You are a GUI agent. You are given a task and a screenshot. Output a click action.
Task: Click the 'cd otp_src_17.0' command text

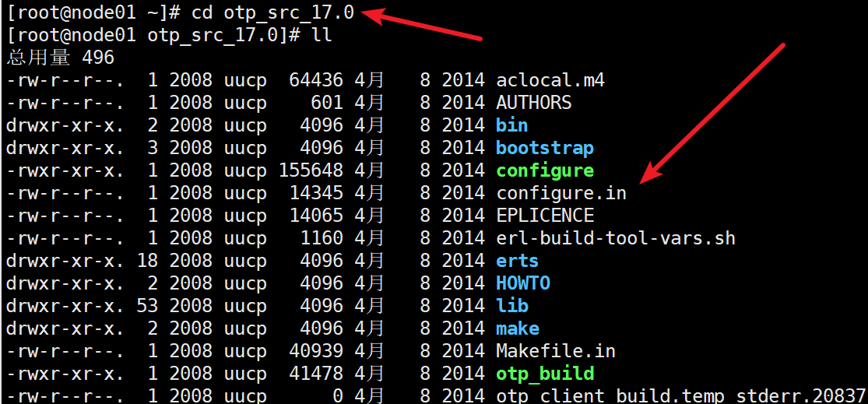[x=272, y=12]
